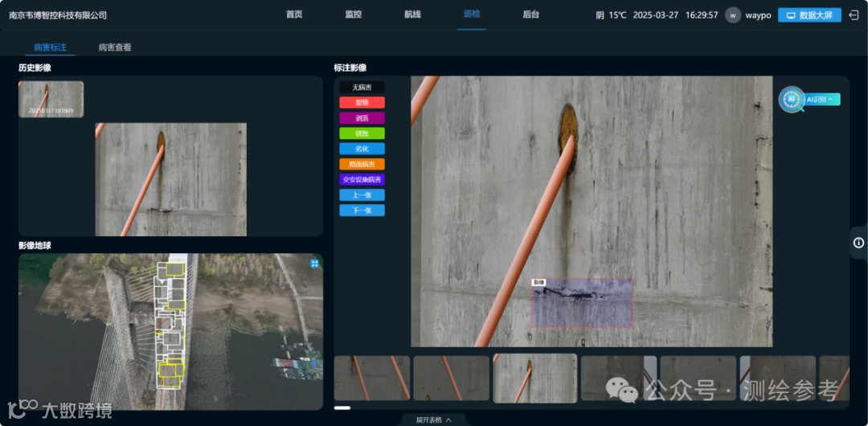Switch to the 病害查看 tab
The width and height of the screenshot is (868, 426).
click(x=115, y=47)
